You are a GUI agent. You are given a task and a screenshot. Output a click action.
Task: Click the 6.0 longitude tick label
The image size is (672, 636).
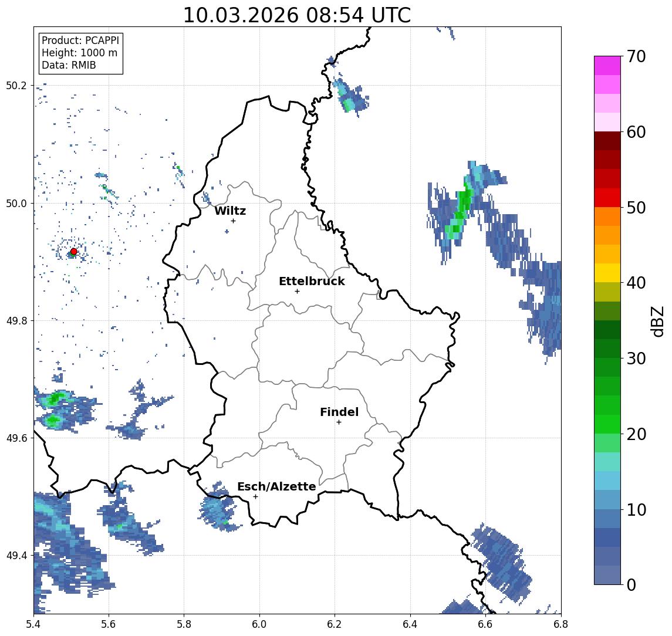(260, 624)
